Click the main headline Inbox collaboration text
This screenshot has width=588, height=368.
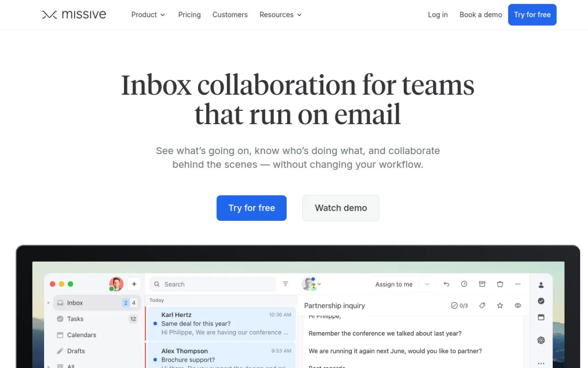point(297,99)
